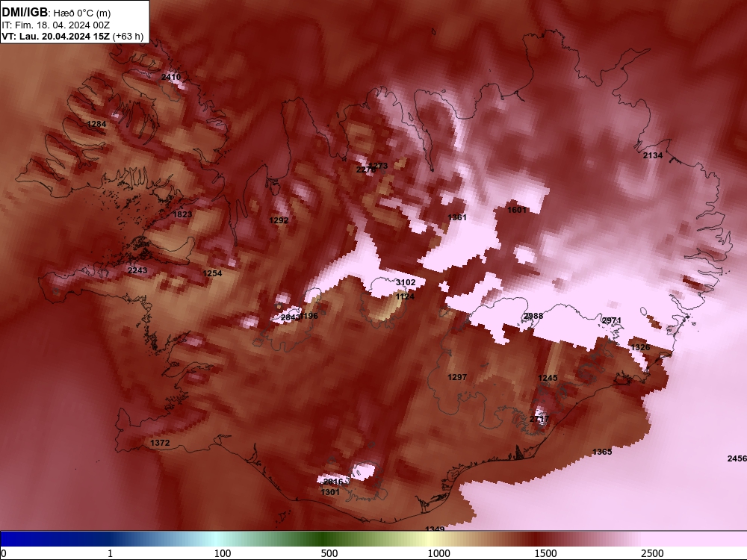
Task: Click the map value 1326
Action: 641,348
